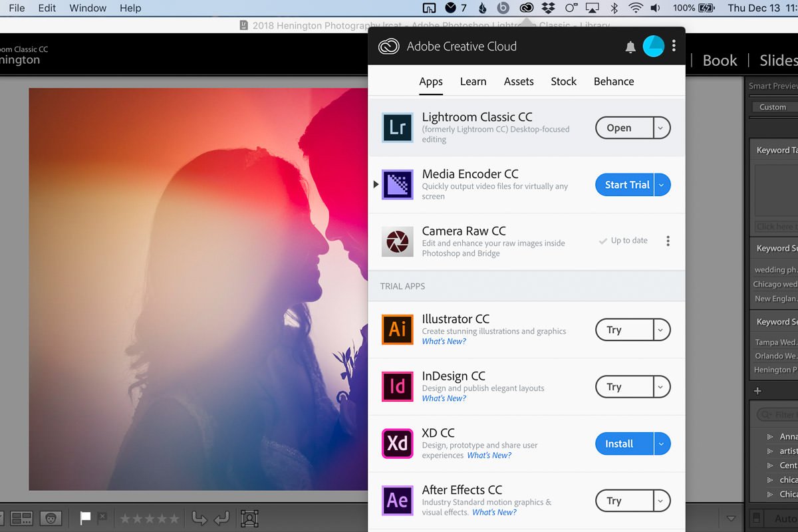The height and width of the screenshot is (532, 798).
Task: Open dropdown arrow beside Start Trial button
Action: pyautogui.click(x=662, y=185)
